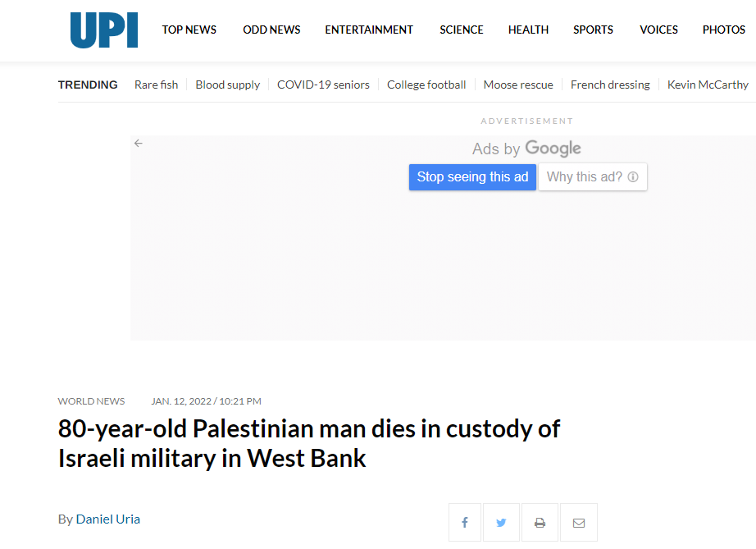
Task: Click the info icon beside Why this ad
Action: [x=633, y=177]
